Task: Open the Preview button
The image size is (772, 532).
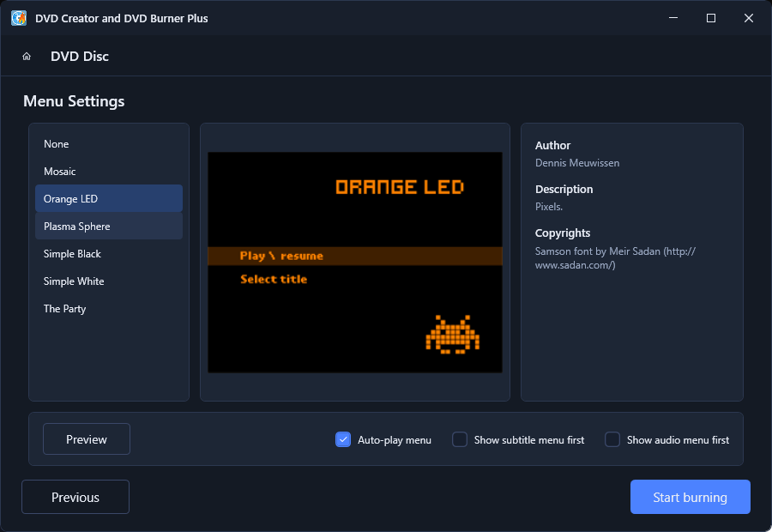Action: [x=87, y=439]
